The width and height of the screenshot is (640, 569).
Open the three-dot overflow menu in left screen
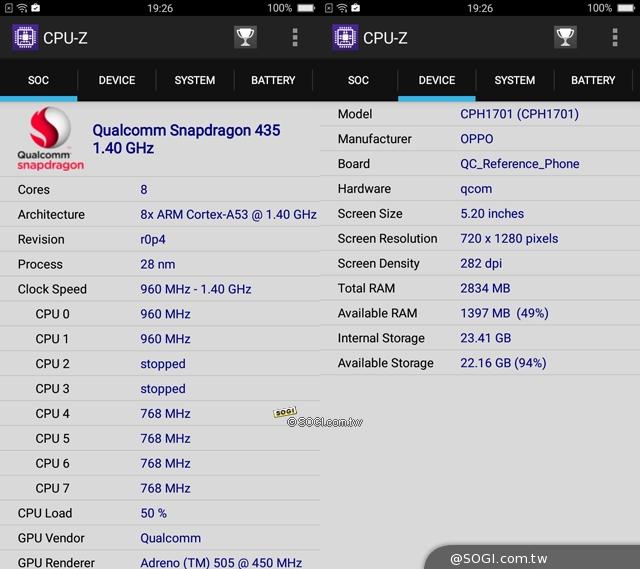(295, 38)
